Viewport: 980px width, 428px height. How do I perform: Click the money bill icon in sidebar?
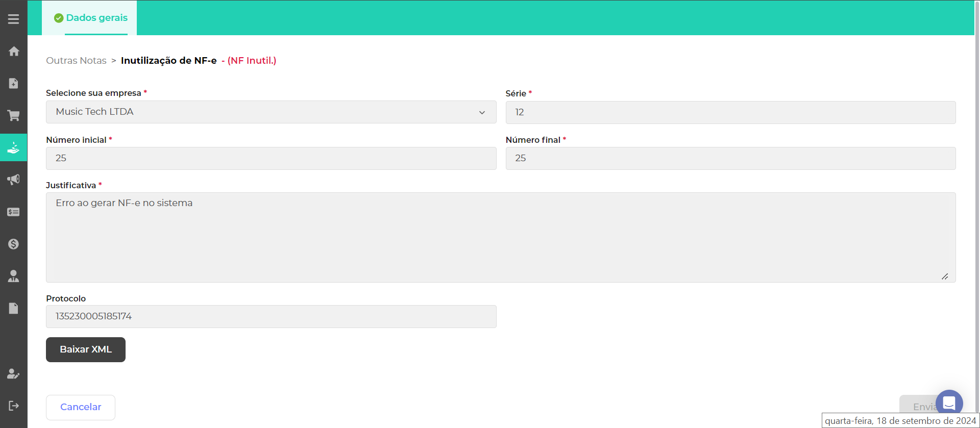coord(14,212)
